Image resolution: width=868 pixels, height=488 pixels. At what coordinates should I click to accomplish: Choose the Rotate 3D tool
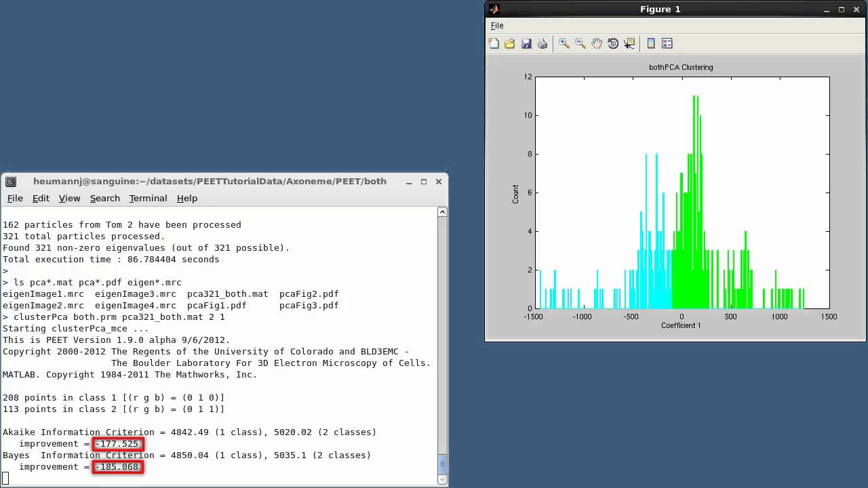pyautogui.click(x=613, y=43)
